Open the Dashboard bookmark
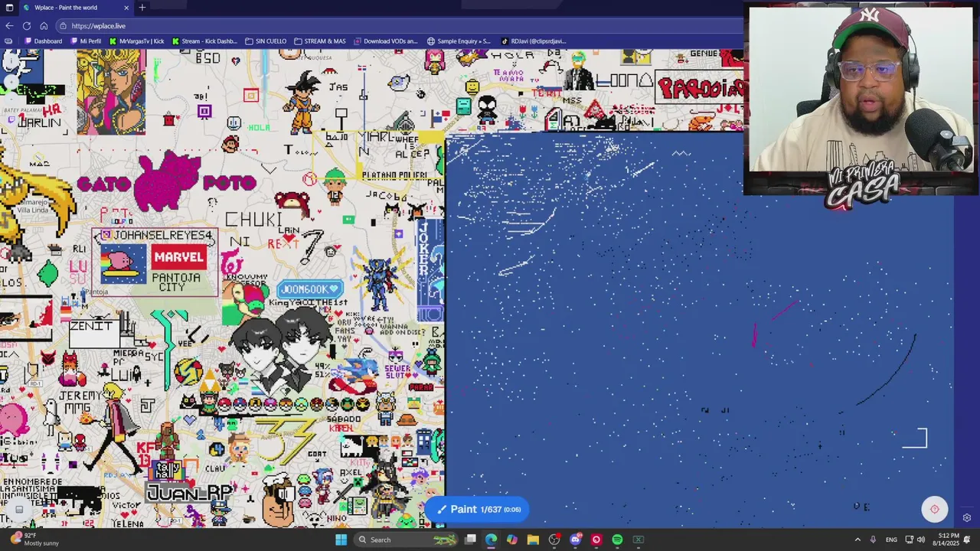The image size is (980, 551). click(x=43, y=41)
